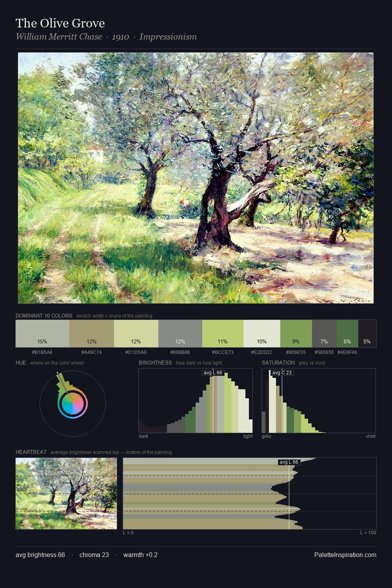
Task: Click 'swatch width = share of the painting' note
Action: pyautogui.click(x=114, y=316)
